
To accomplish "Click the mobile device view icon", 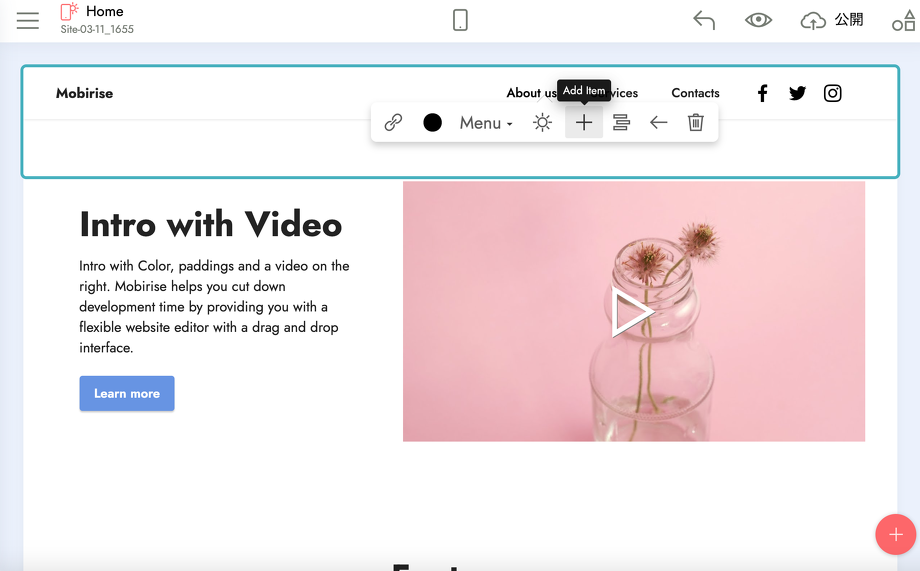I will pos(460,20).
